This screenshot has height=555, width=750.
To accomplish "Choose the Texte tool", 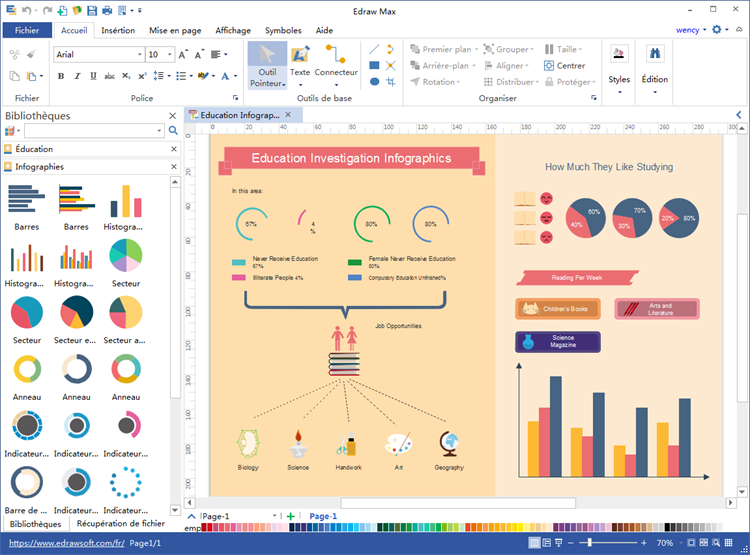I will (x=300, y=66).
